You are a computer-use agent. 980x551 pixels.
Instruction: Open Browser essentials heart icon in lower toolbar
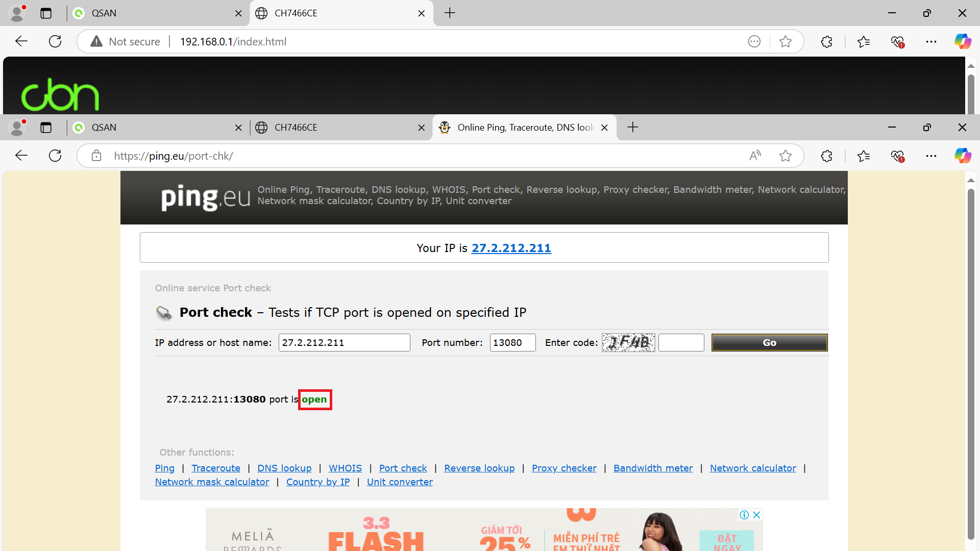[x=897, y=156]
